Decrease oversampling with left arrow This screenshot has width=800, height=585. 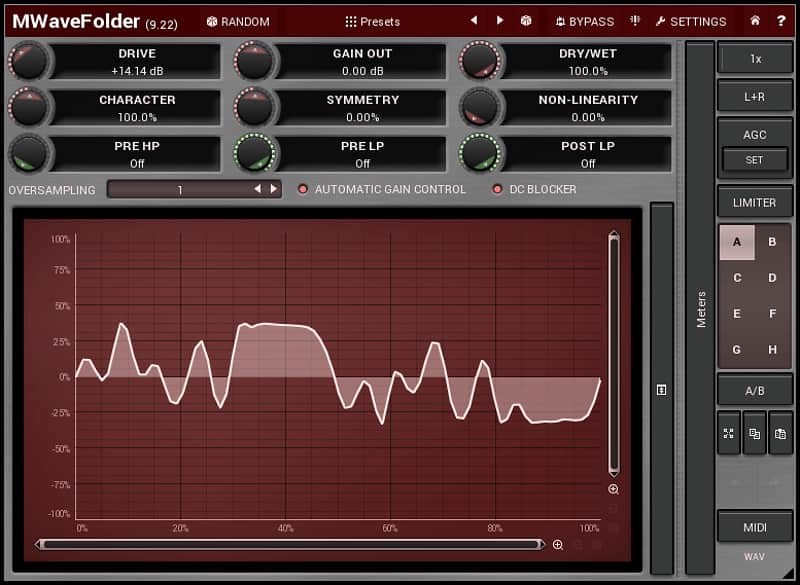(258, 189)
